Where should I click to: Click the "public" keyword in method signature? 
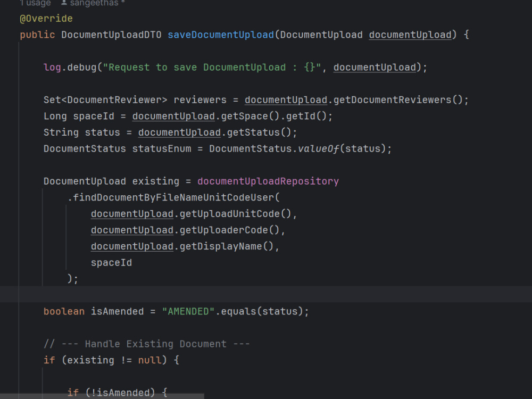37,35
